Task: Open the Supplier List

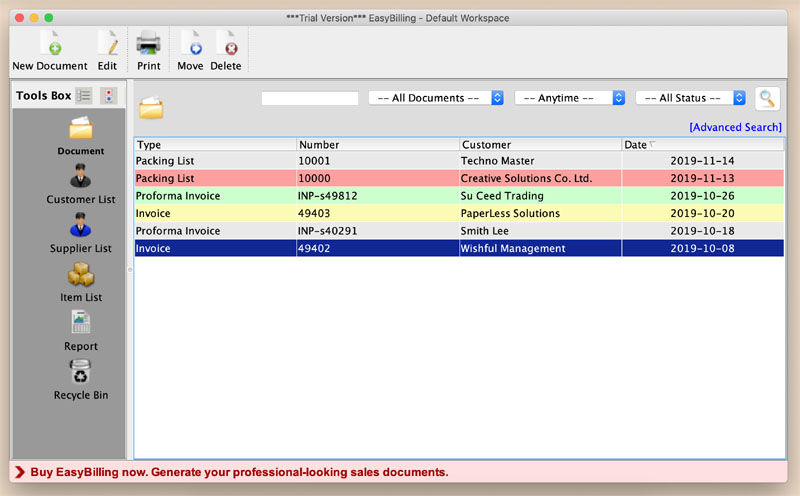Action: (81, 233)
